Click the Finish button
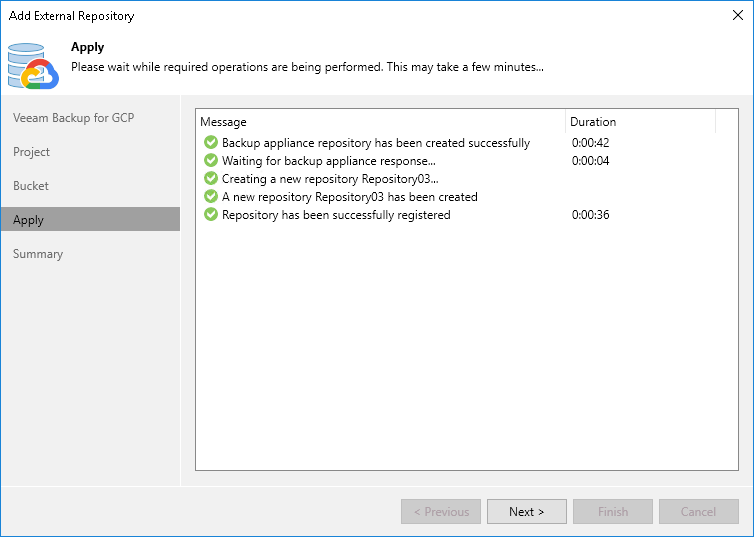 (613, 512)
